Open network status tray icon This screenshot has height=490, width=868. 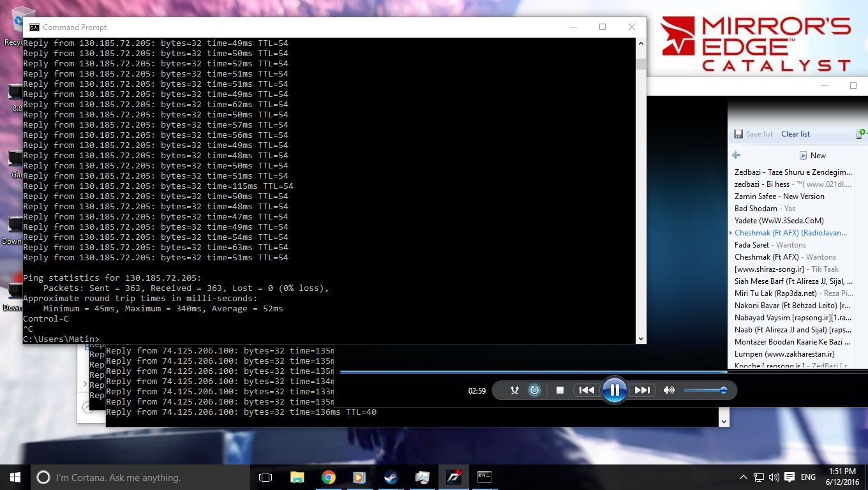(x=758, y=477)
